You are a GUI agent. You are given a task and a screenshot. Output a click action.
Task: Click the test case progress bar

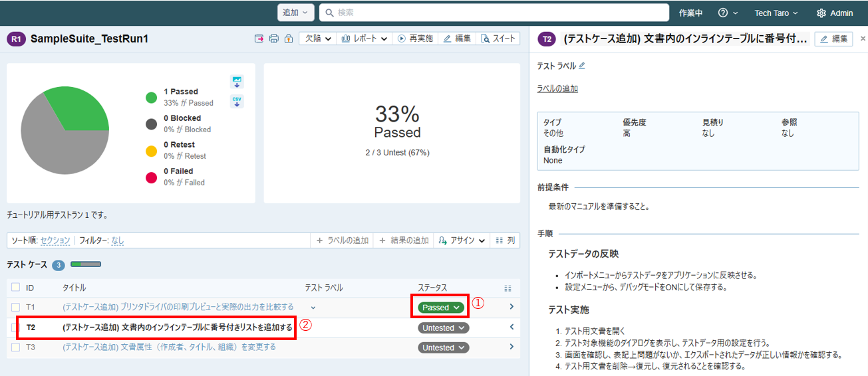(86, 264)
